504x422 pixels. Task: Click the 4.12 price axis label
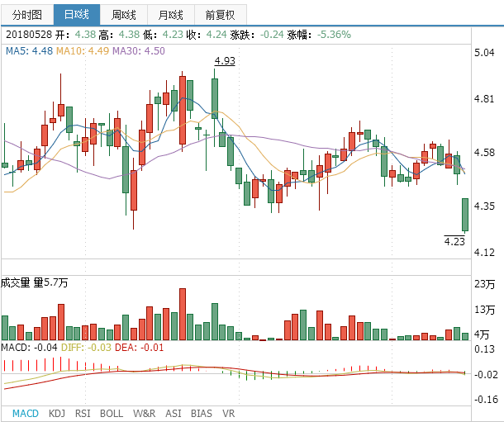click(484, 252)
